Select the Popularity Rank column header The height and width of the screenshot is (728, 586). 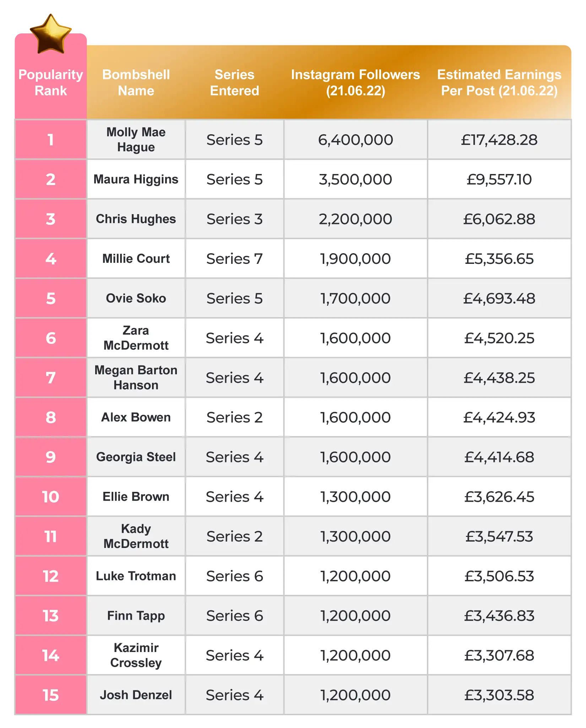tap(51, 82)
